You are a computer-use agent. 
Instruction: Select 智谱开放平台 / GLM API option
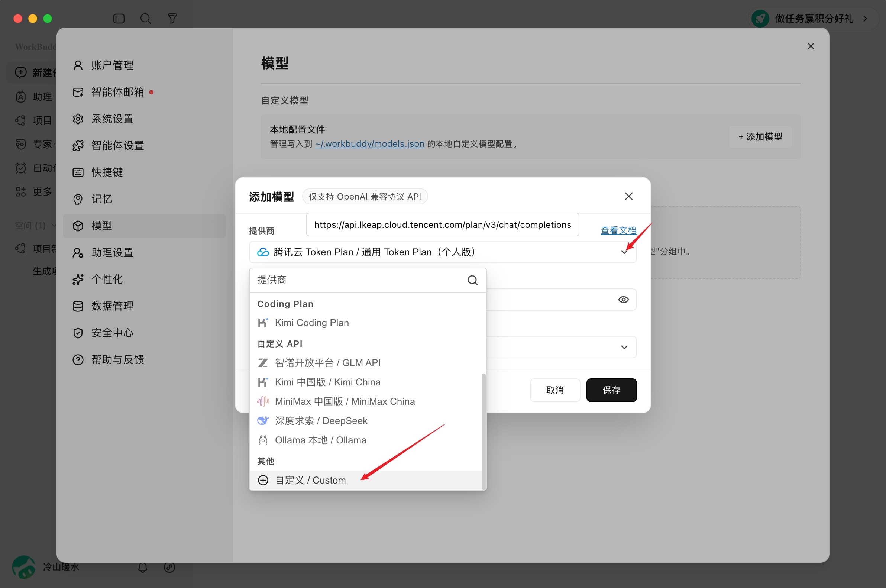click(x=365, y=363)
